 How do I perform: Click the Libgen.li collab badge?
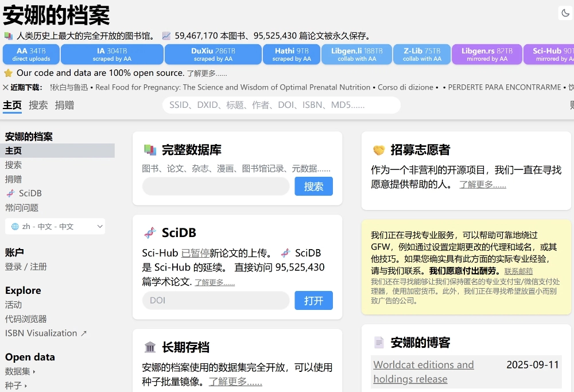[356, 54]
